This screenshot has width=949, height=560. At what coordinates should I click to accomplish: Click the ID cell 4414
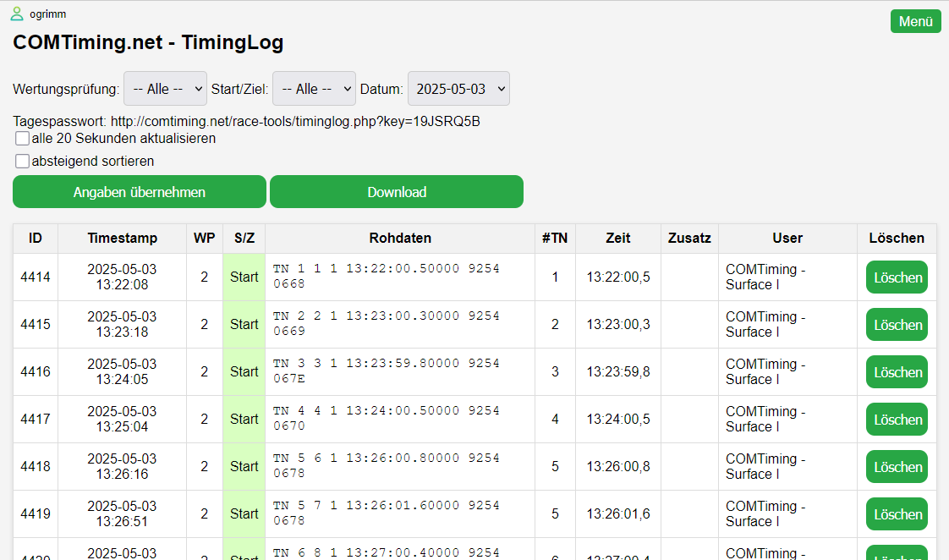pyautogui.click(x=36, y=277)
